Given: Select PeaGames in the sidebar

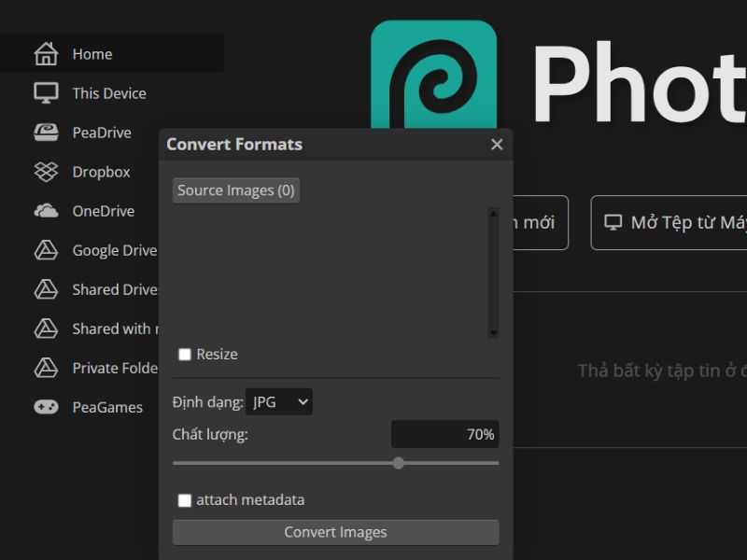Looking at the screenshot, I should [x=88, y=407].
